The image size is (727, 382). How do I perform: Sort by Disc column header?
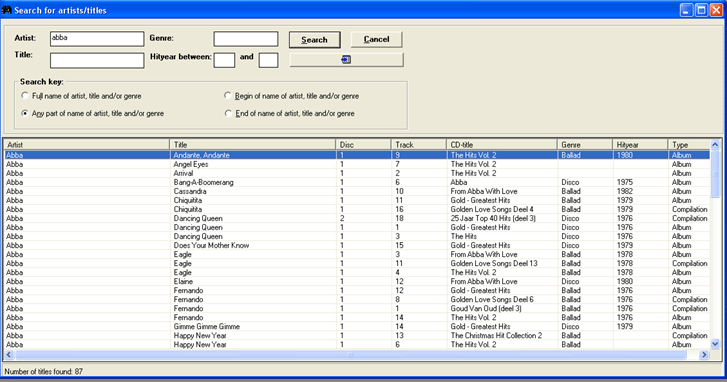tap(364, 145)
